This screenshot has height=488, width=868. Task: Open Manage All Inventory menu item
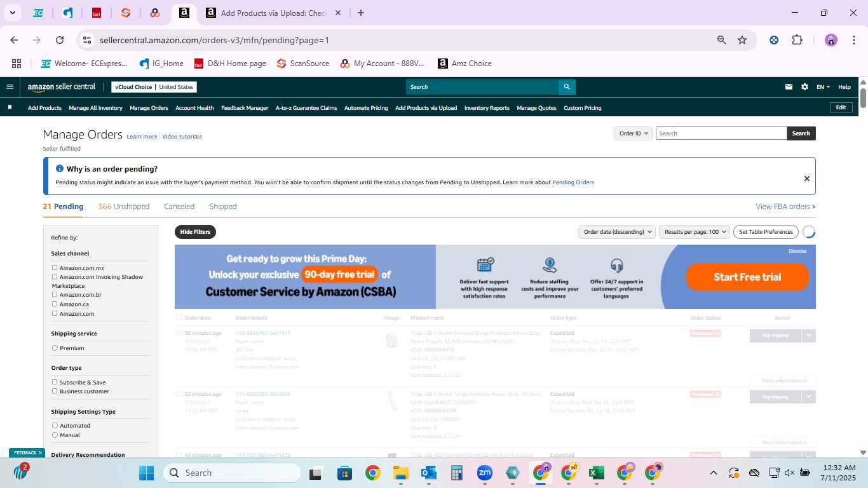pyautogui.click(x=95, y=108)
